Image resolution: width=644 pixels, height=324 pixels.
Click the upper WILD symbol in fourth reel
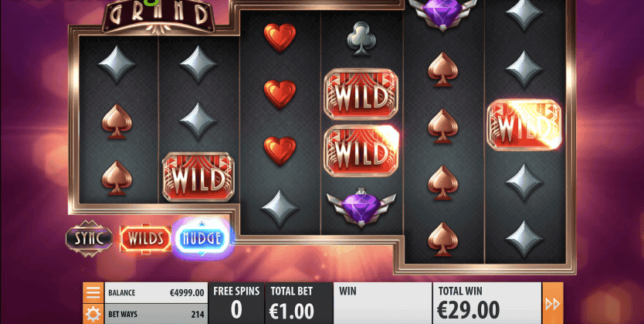point(361,94)
